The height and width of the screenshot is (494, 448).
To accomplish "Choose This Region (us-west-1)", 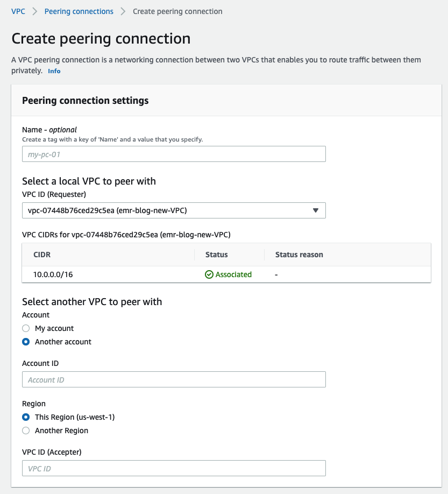I will pos(26,417).
